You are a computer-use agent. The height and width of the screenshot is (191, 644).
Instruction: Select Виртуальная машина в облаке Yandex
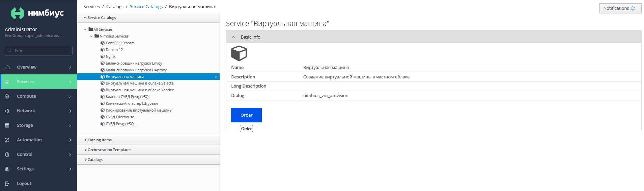[x=140, y=90]
